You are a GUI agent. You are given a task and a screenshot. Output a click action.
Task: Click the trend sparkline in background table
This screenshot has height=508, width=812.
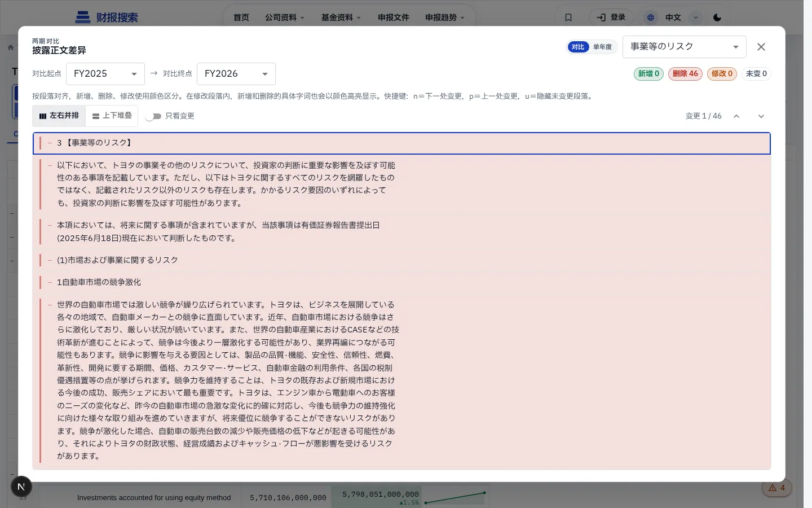[x=454, y=497]
